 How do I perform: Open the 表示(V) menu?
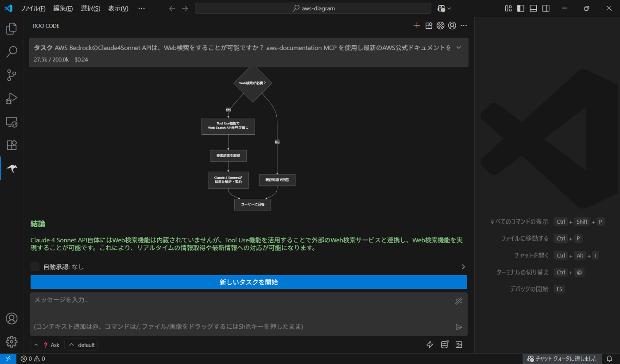tap(118, 8)
